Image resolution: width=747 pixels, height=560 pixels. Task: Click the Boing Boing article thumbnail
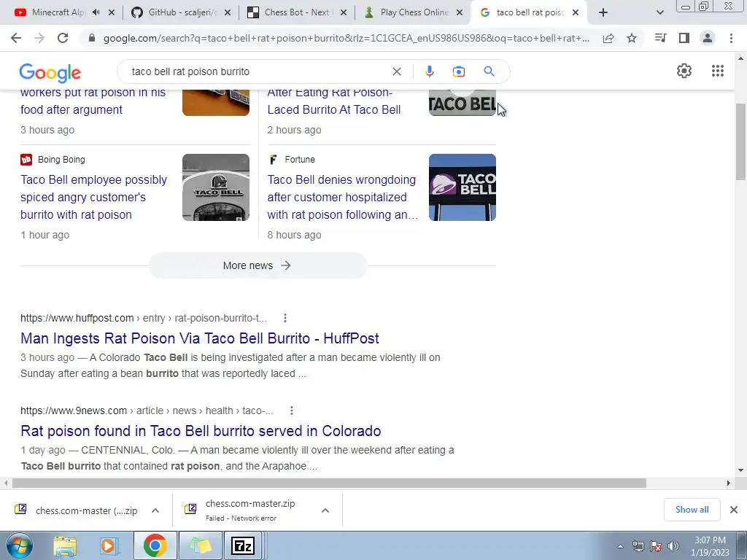[216, 187]
